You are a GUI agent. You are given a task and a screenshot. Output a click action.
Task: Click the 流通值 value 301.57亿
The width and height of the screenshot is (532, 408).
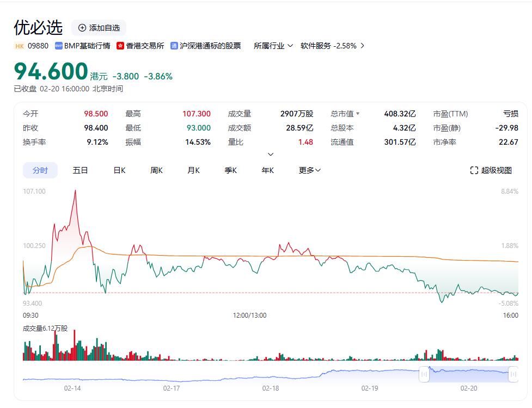tap(400, 143)
